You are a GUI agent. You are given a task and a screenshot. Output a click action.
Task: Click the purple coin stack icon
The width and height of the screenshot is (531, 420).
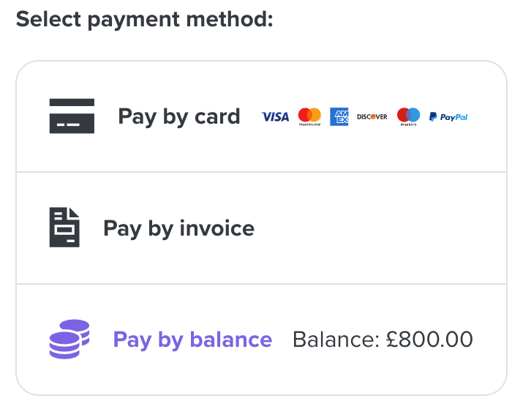click(69, 339)
